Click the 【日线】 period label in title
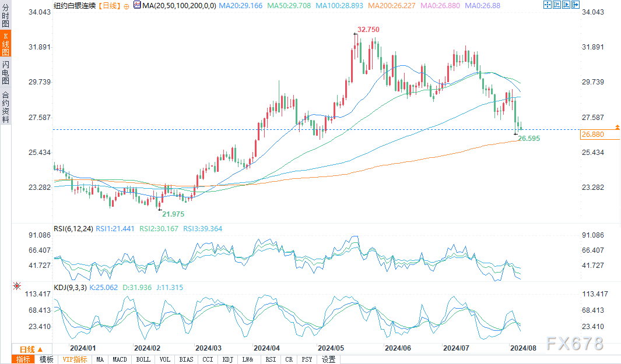 pos(109,6)
